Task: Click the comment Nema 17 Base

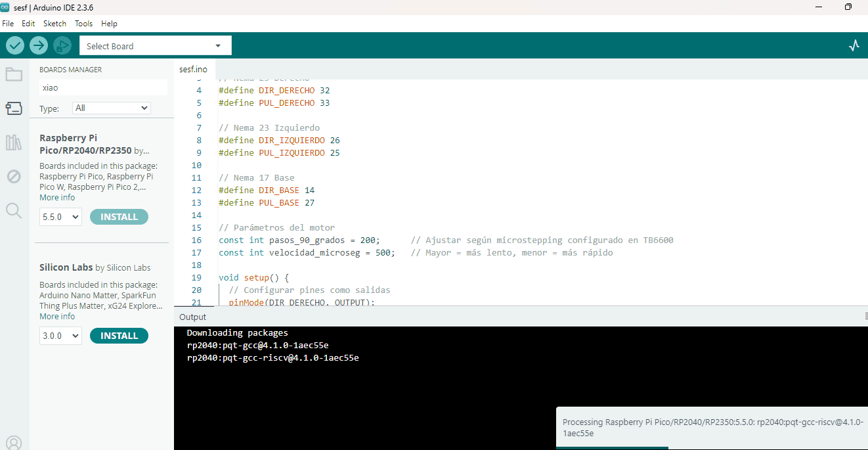Action: click(x=256, y=177)
